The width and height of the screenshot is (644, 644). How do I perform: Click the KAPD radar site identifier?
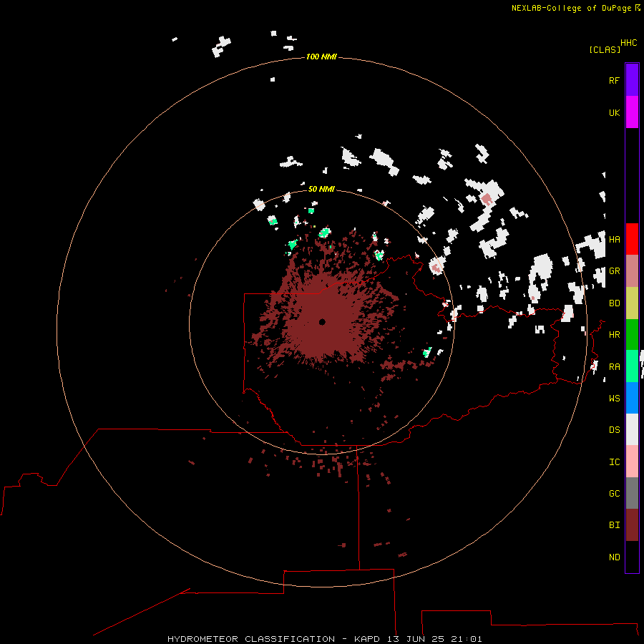tap(368, 639)
